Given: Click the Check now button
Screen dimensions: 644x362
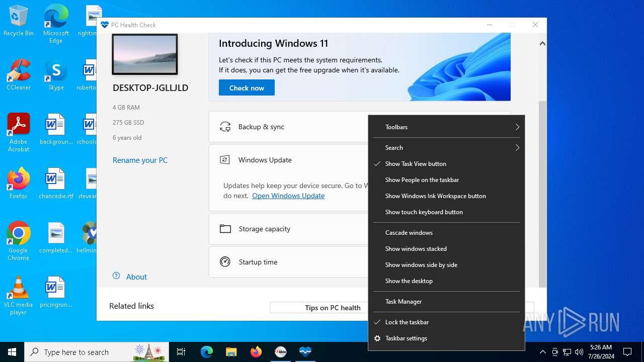Looking at the screenshot, I should (247, 87).
